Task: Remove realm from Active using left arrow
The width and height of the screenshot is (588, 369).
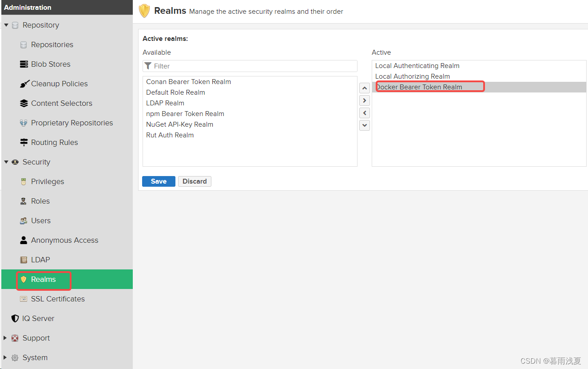Action: (x=365, y=113)
